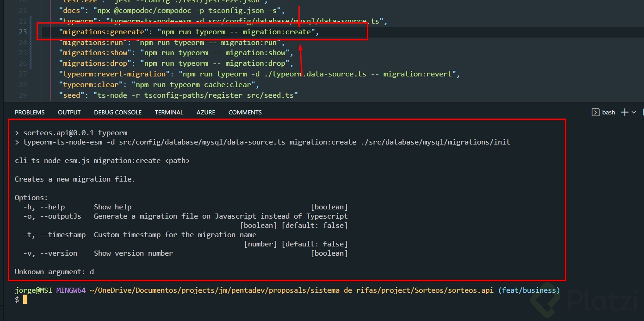Screen dimensions: 644x321
Task: Click the sorteos.api@0.0.1 typeorm output line
Action: 71,132
